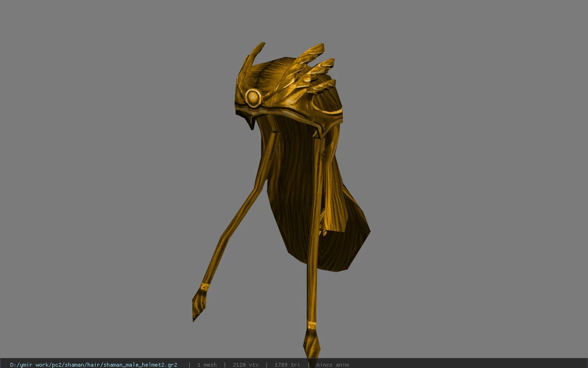
Task: Click the '2120 vtx' vertex count
Action: pyautogui.click(x=245, y=365)
